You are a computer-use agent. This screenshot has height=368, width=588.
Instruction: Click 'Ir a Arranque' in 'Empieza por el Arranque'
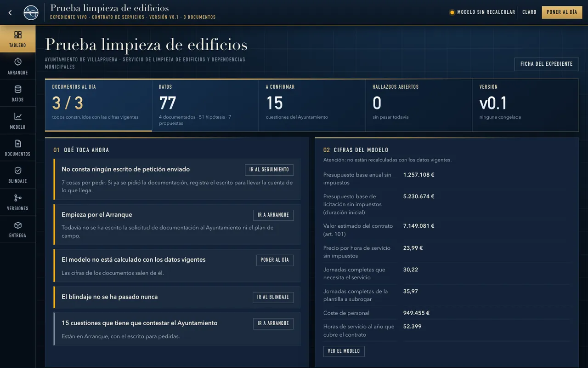[273, 215]
